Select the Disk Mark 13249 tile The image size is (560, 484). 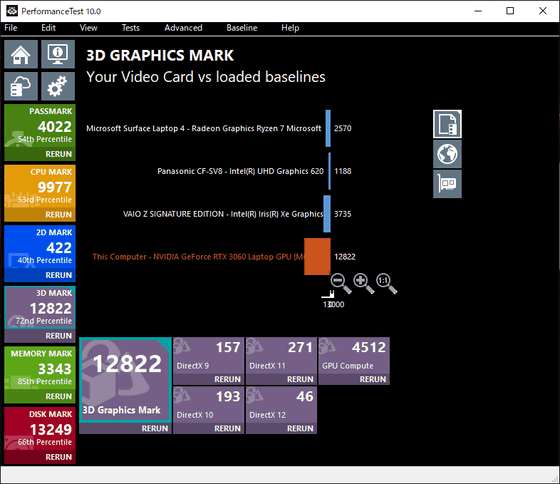click(40, 429)
